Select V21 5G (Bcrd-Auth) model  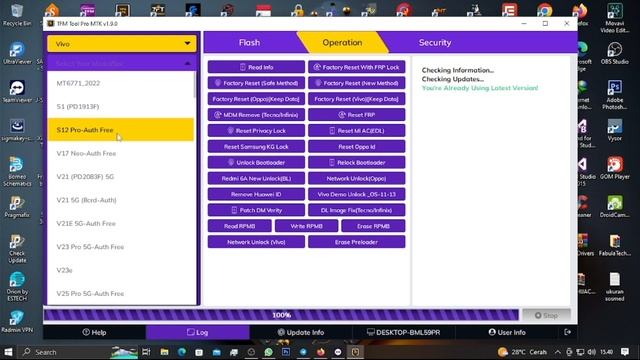pos(121,200)
